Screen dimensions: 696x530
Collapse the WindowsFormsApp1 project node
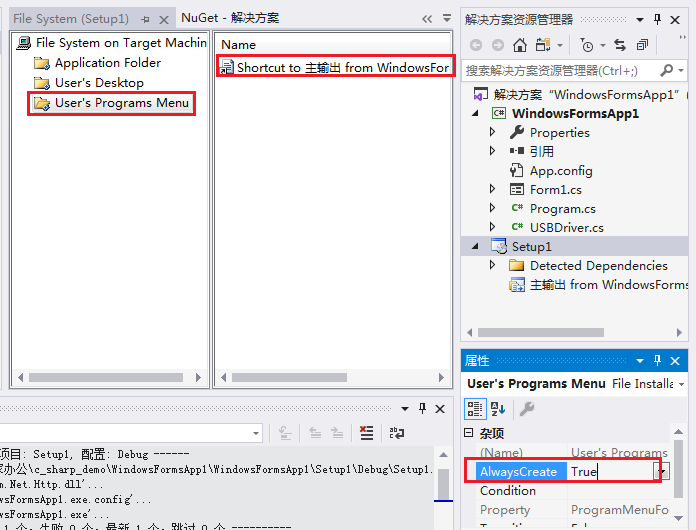point(475,114)
